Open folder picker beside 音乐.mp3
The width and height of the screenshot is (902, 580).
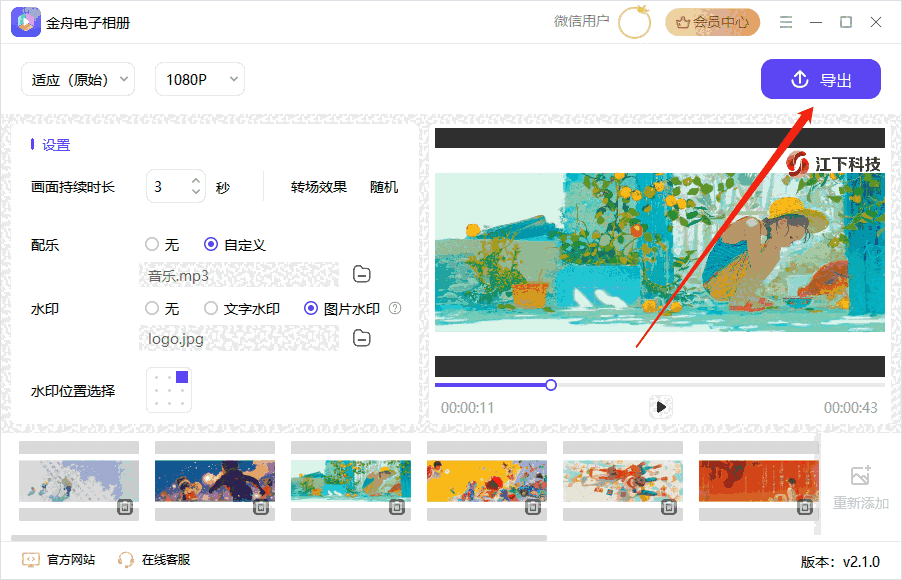point(361,273)
